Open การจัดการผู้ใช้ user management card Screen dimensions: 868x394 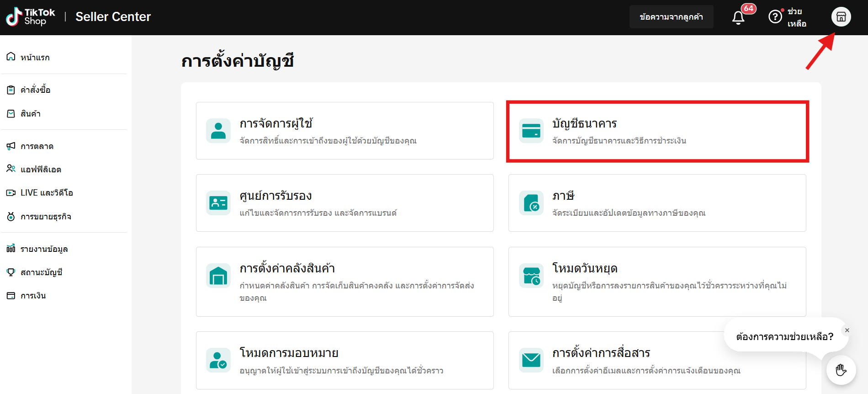344,131
